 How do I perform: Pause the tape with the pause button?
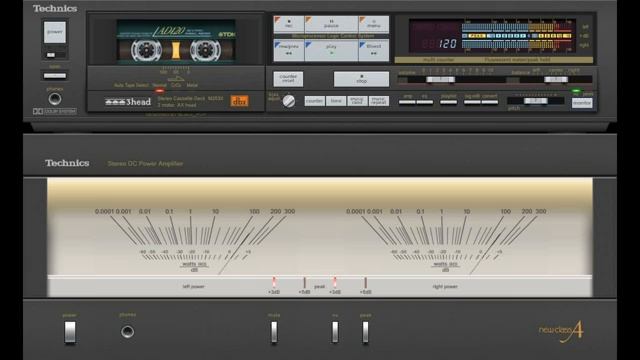point(331,24)
